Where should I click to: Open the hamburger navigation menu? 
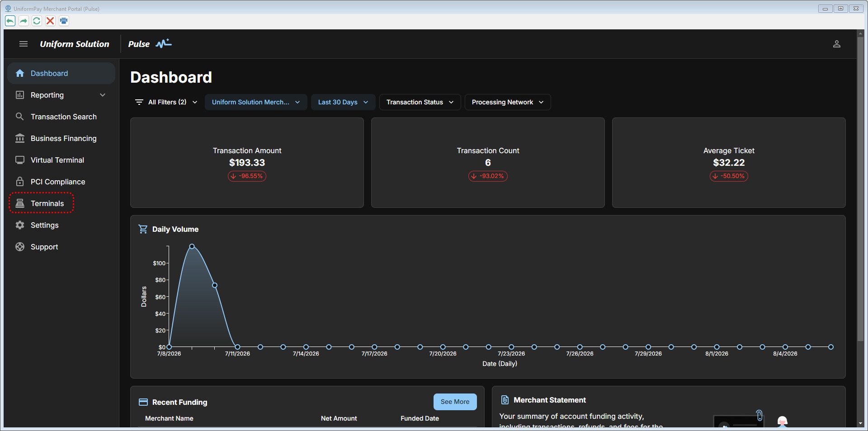(x=24, y=44)
